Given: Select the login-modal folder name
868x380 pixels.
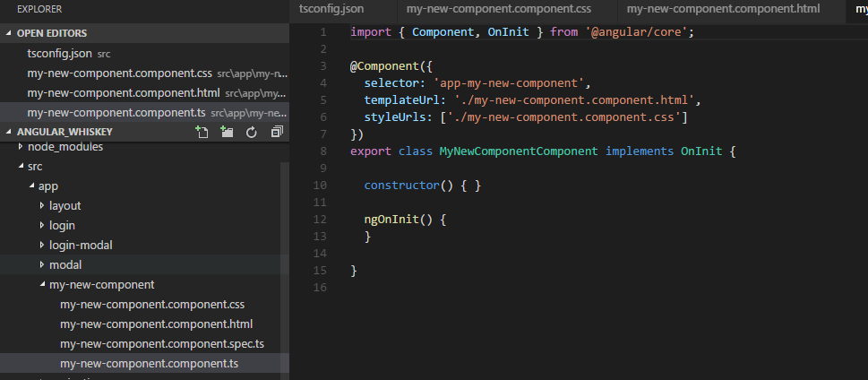Looking at the screenshot, I should coord(81,245).
